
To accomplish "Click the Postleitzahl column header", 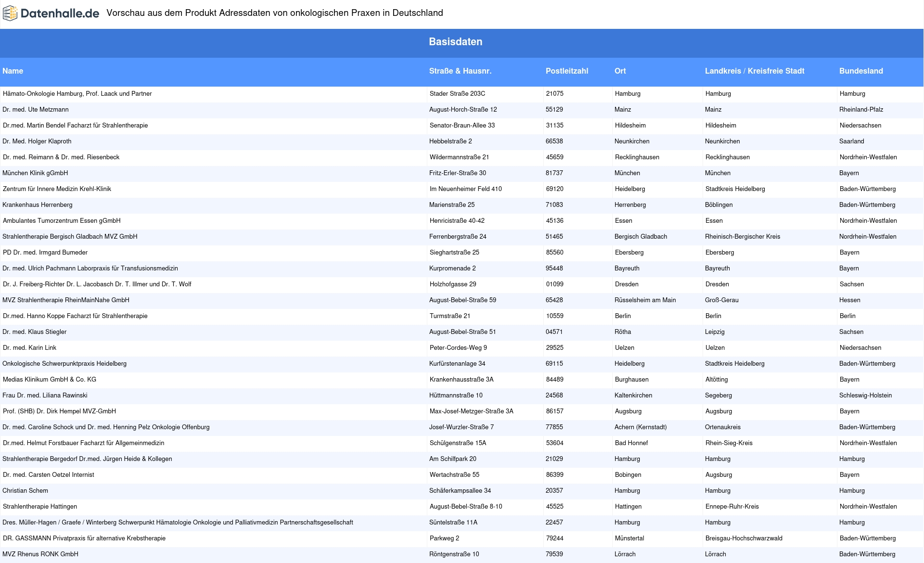I will click(x=567, y=71).
